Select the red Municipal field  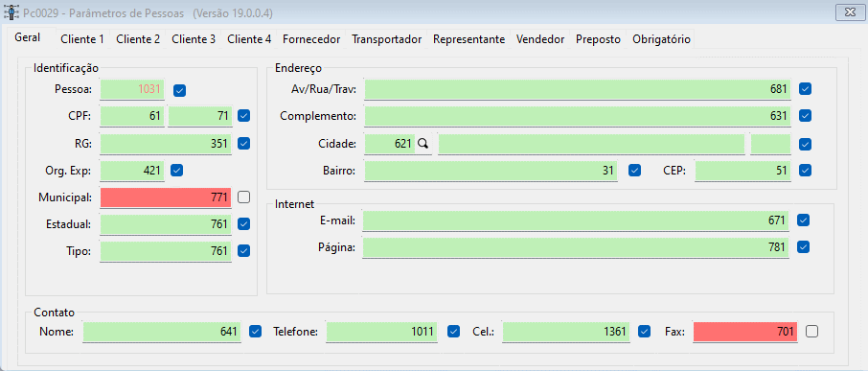point(166,197)
